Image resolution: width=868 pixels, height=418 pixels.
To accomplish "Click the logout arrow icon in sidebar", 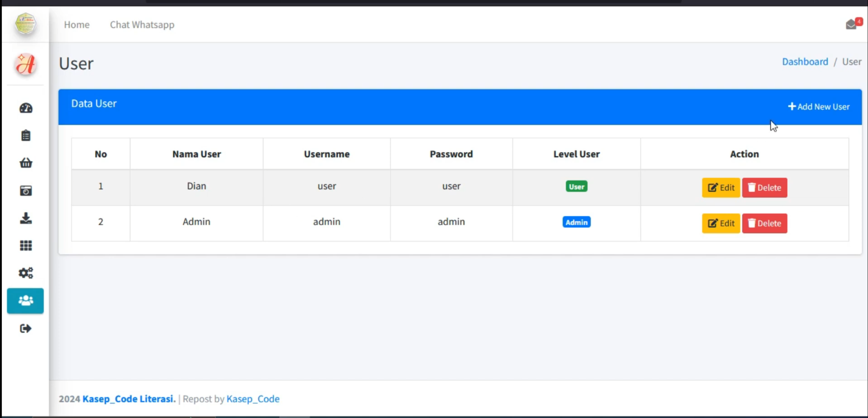I will pyautogui.click(x=26, y=329).
